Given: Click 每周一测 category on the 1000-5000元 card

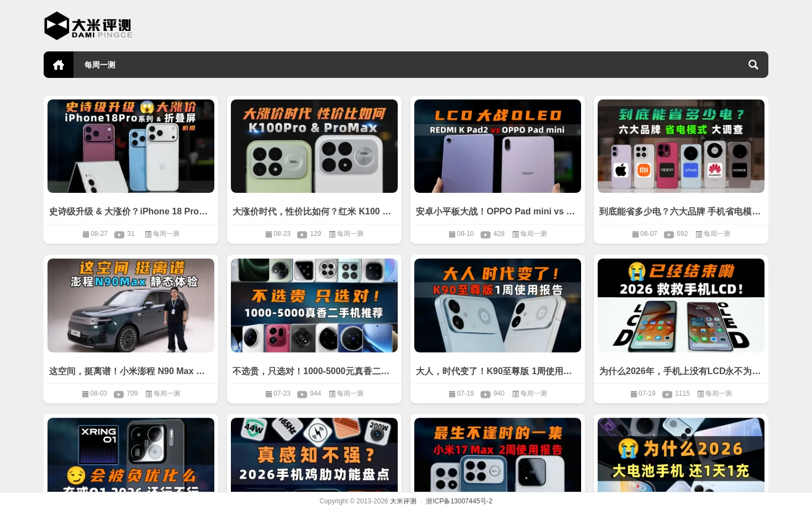Looking at the screenshot, I should pos(350,394).
